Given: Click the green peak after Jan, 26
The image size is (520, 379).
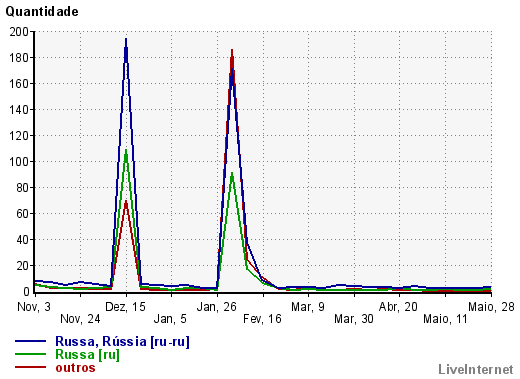Looking at the screenshot, I should coord(232,173).
